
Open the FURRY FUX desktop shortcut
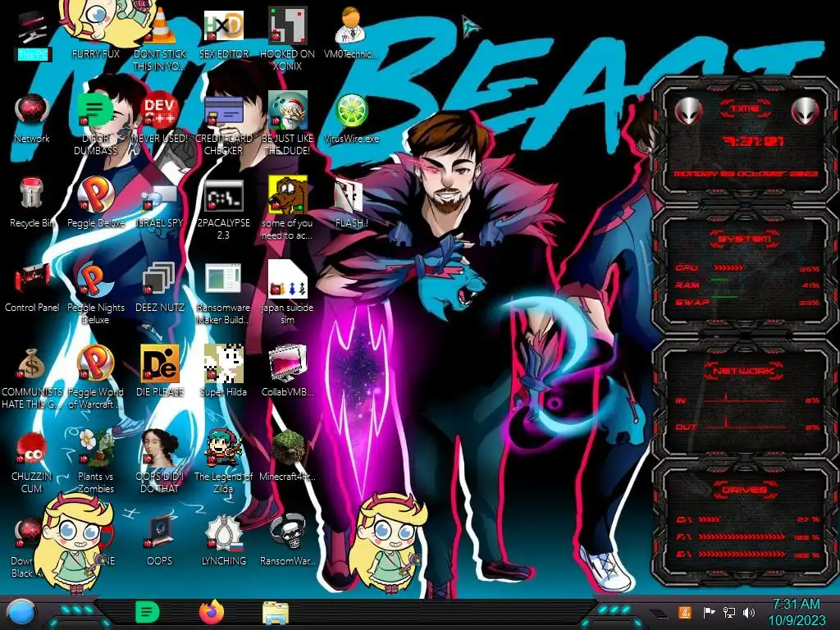(x=95, y=32)
